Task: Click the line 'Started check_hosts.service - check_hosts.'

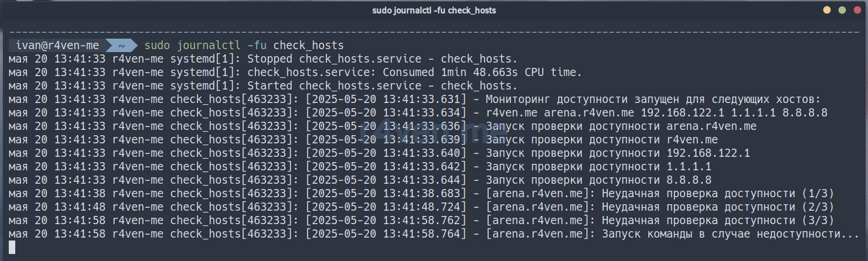Action: point(383,85)
